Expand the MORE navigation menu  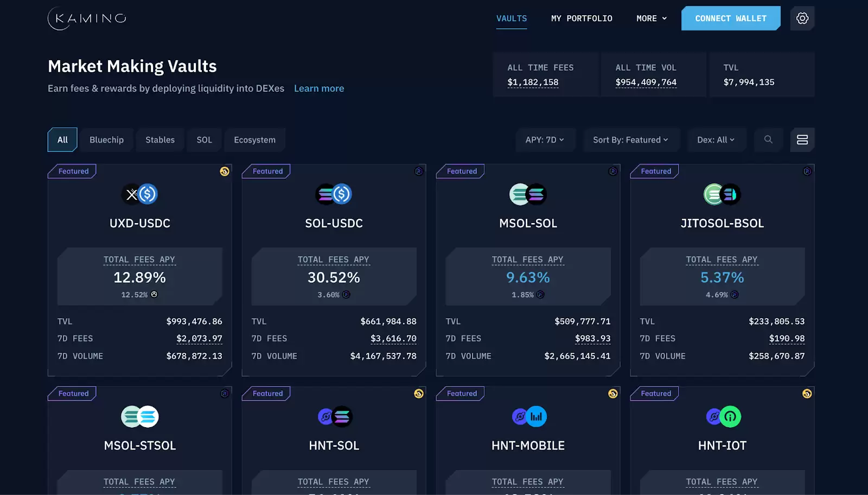pos(652,18)
